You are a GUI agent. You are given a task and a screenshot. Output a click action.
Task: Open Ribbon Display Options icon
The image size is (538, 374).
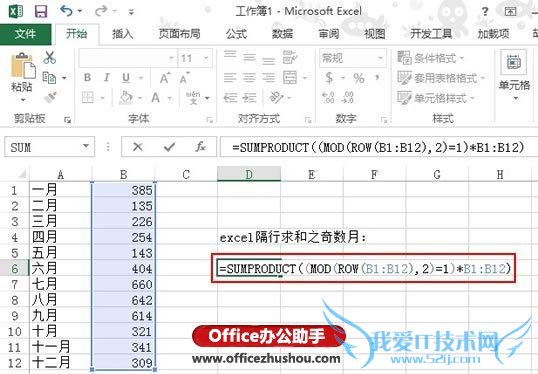[511, 12]
